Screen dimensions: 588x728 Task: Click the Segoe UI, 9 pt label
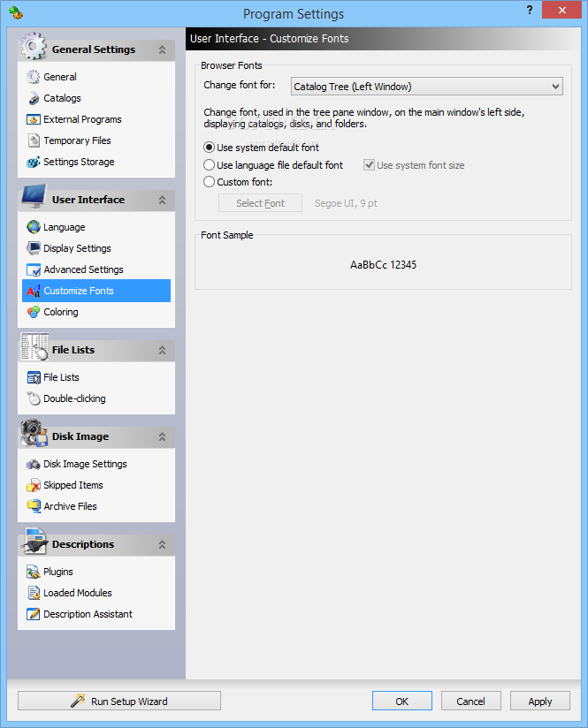pos(347,203)
